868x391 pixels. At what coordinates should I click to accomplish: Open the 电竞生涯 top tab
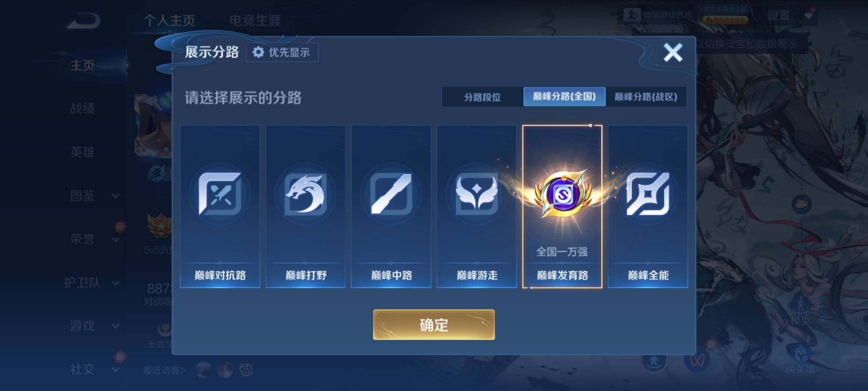pos(255,21)
